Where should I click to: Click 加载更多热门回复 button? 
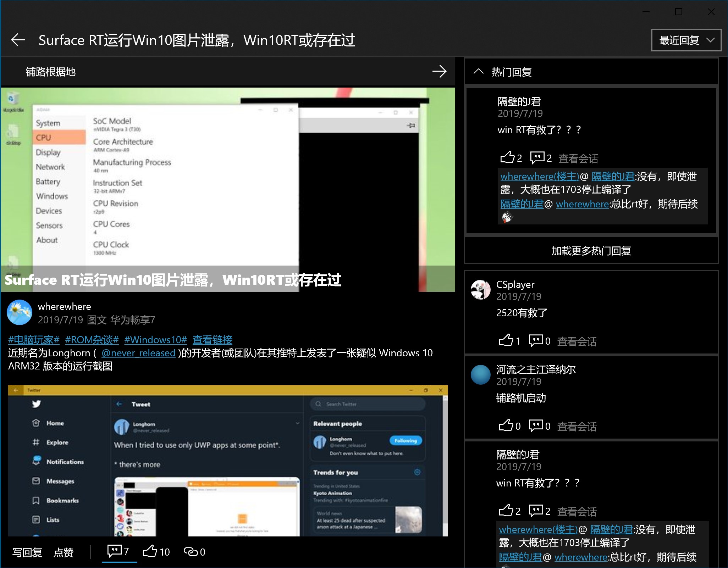coord(591,251)
